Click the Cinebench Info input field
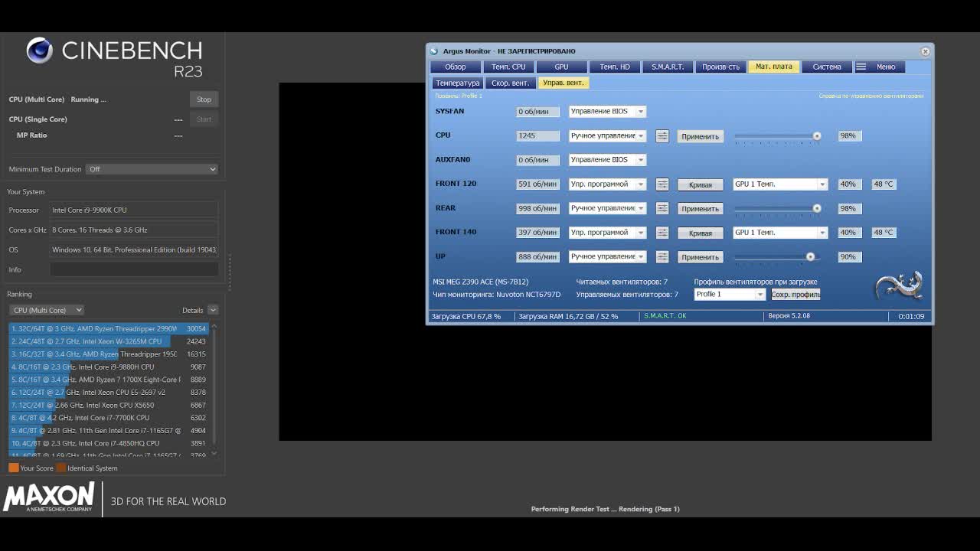This screenshot has height=551, width=980. click(x=134, y=269)
